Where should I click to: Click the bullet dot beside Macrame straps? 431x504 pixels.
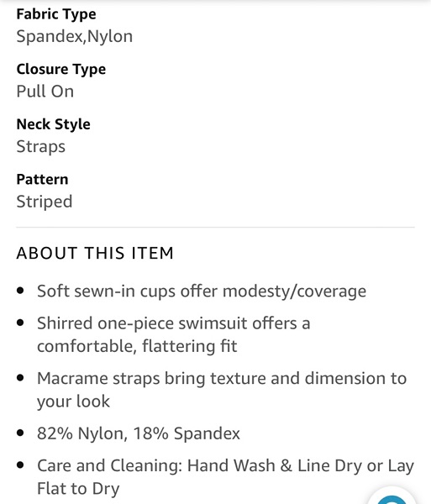point(20,378)
